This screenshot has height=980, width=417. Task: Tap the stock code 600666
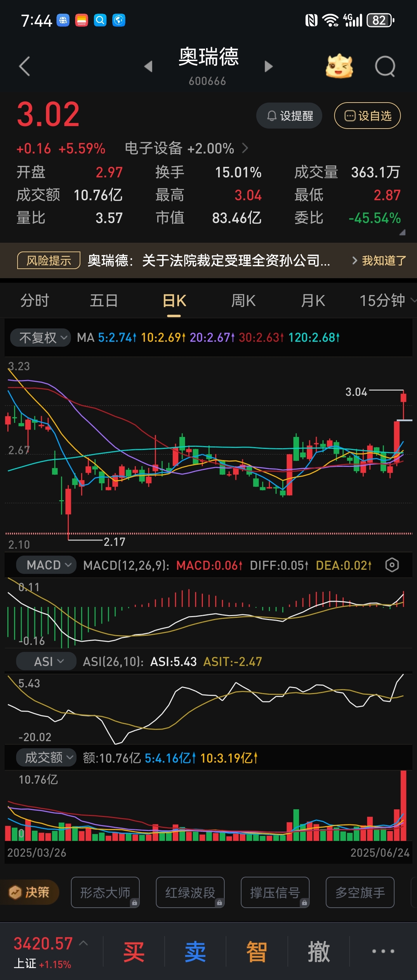coord(207,81)
